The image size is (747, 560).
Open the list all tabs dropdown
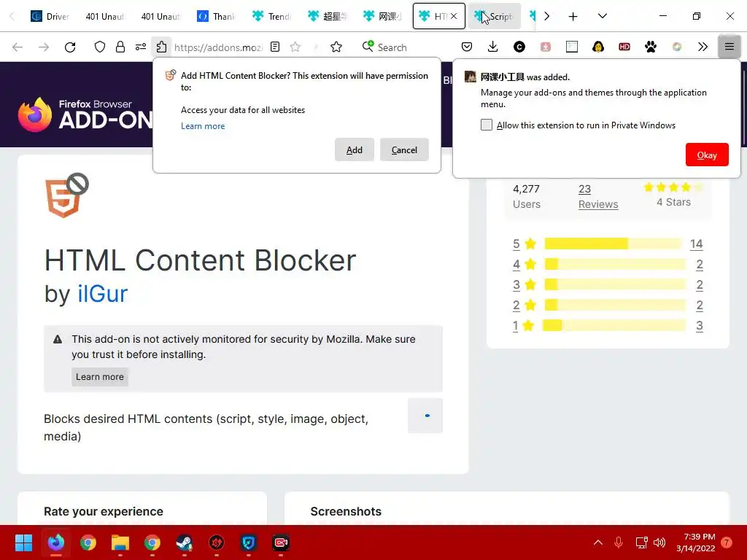602,16
